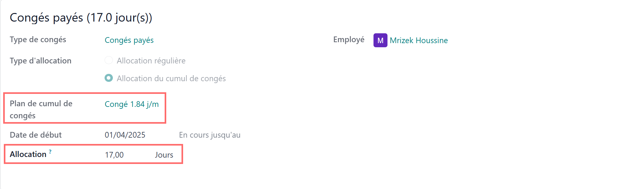Open the leave type selection dropdown
This screenshot has width=644, height=189.
(x=129, y=40)
